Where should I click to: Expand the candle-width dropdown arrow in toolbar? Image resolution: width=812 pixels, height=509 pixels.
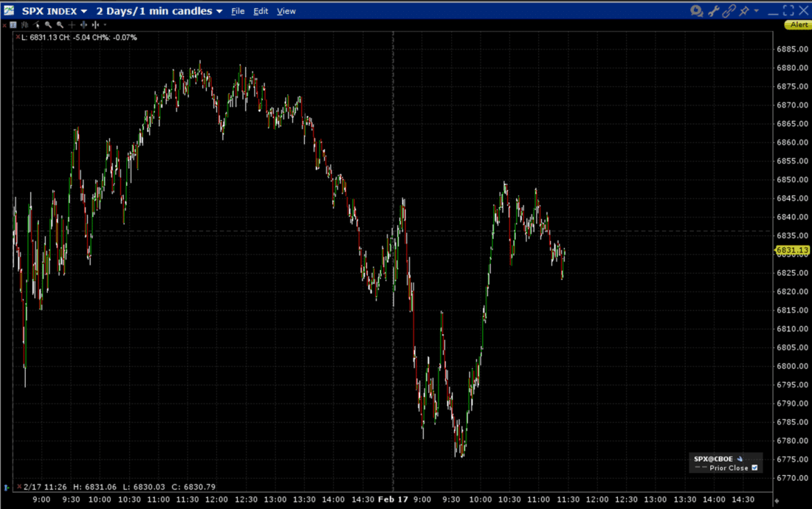coord(105,24)
